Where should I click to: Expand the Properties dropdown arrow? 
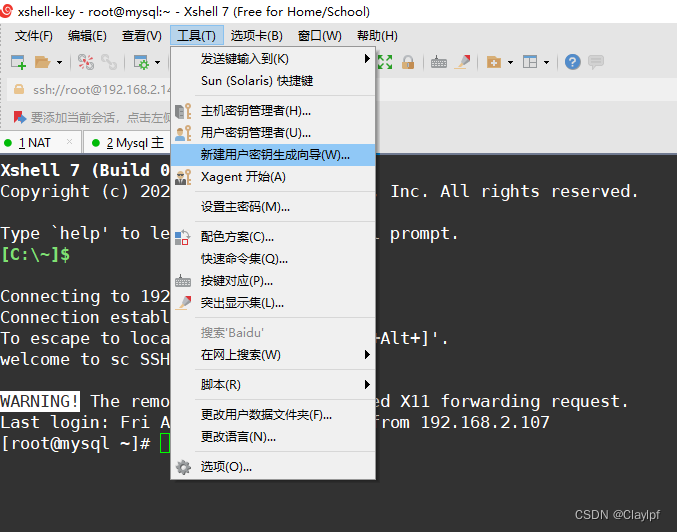pos(158,63)
